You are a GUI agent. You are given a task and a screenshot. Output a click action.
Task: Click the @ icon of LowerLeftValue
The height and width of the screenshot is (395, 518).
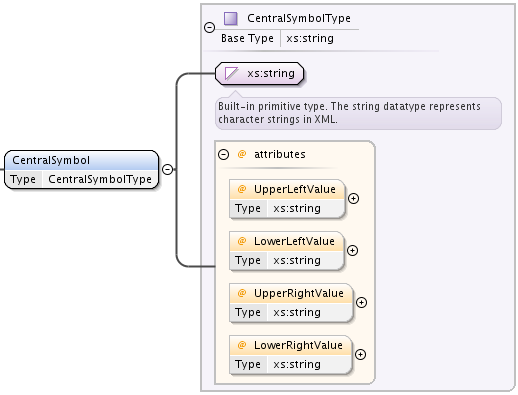click(x=242, y=241)
